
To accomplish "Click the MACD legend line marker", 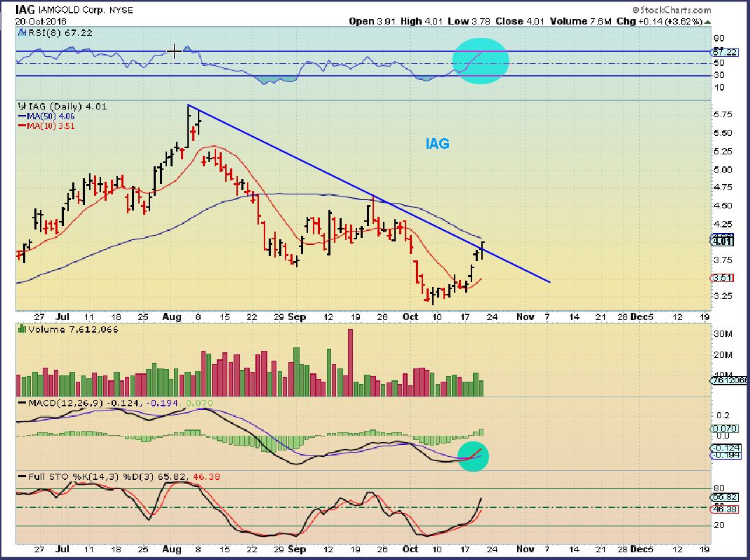I will (x=22, y=403).
